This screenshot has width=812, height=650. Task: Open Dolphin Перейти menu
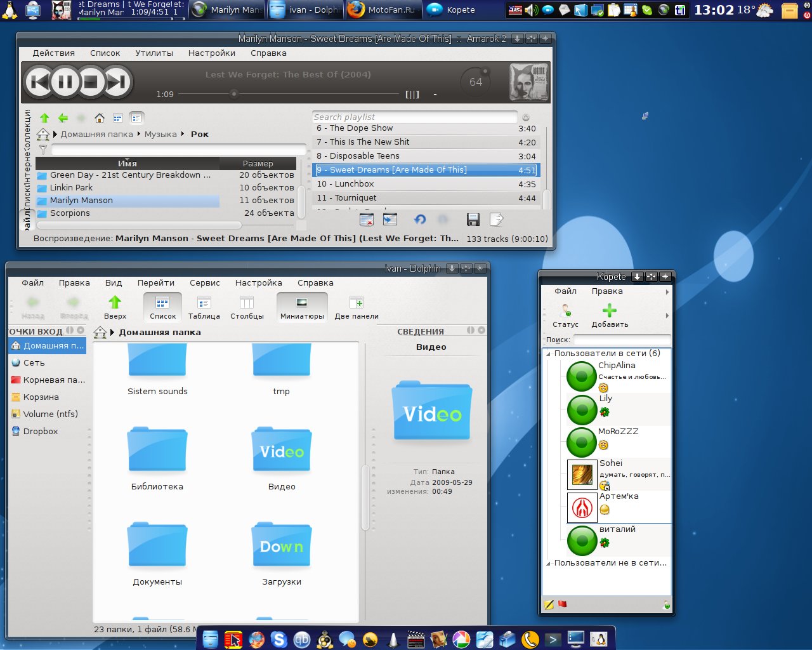tap(156, 283)
